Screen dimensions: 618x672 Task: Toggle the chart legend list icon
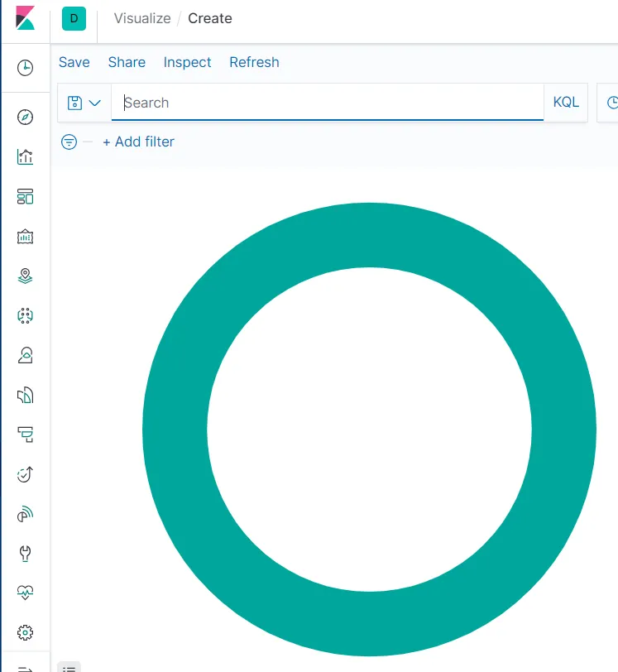pyautogui.click(x=69, y=667)
